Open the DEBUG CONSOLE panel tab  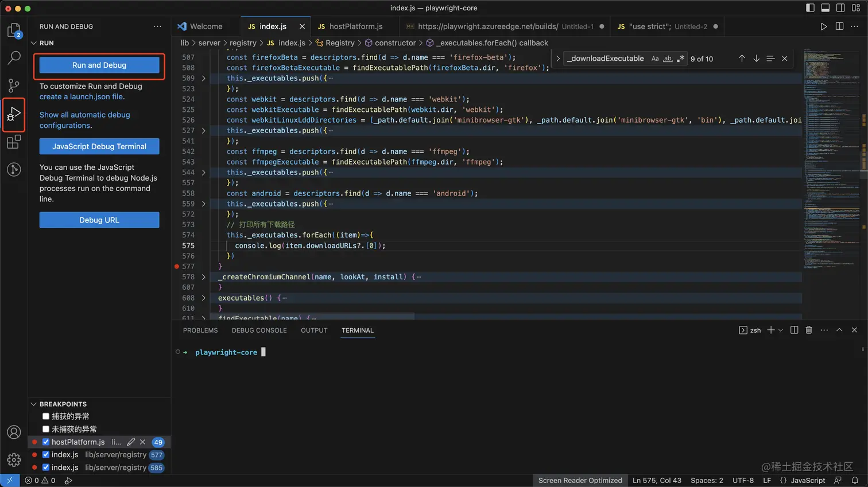(259, 330)
